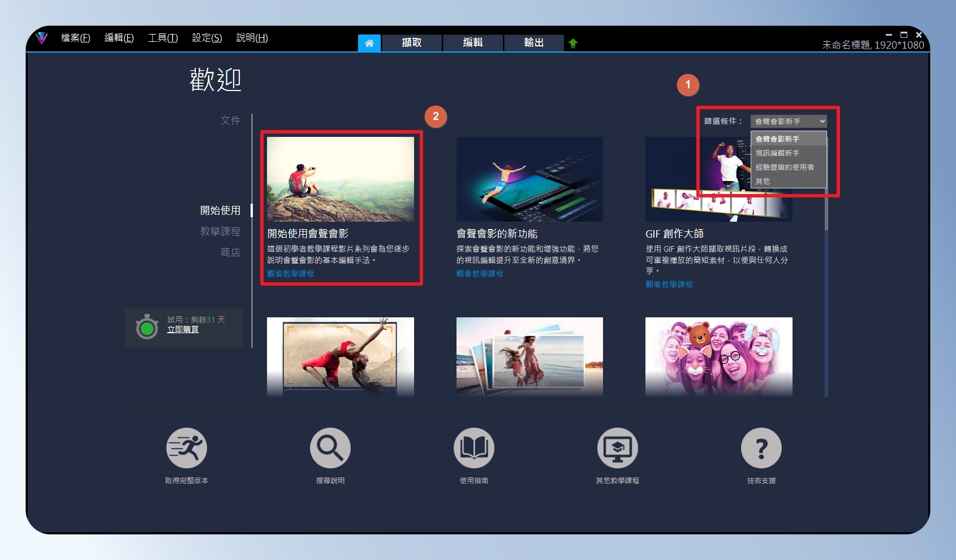Open the 使用指南 book icon

(x=474, y=448)
